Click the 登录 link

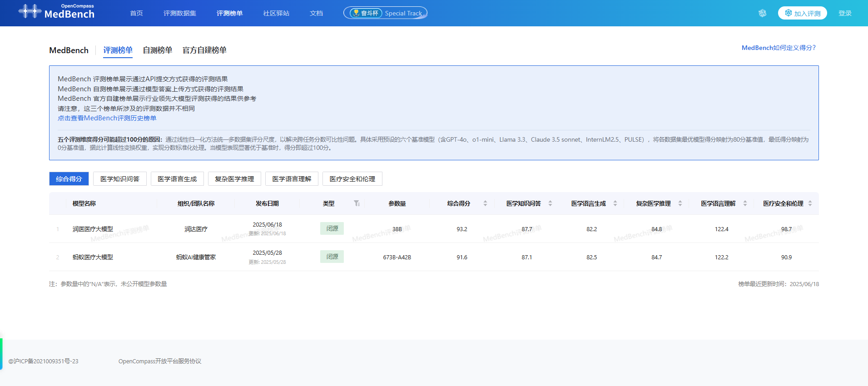(845, 13)
